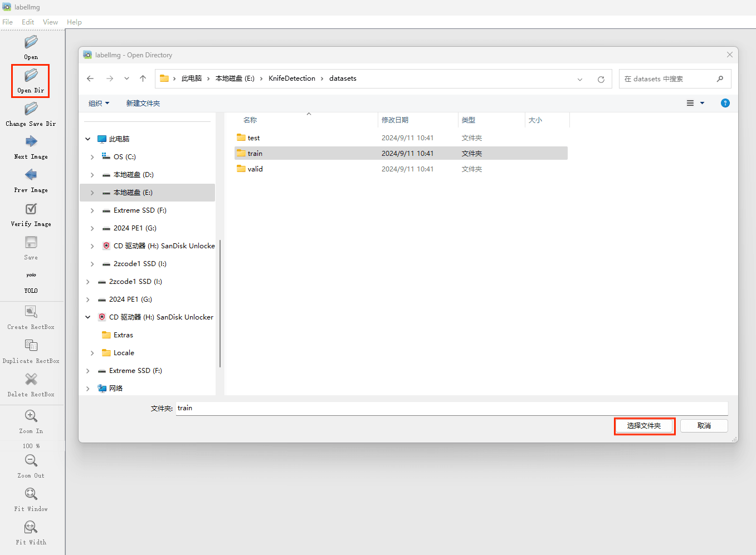Click the Open Dir folder icon
This screenshot has width=756, height=555.
31,76
